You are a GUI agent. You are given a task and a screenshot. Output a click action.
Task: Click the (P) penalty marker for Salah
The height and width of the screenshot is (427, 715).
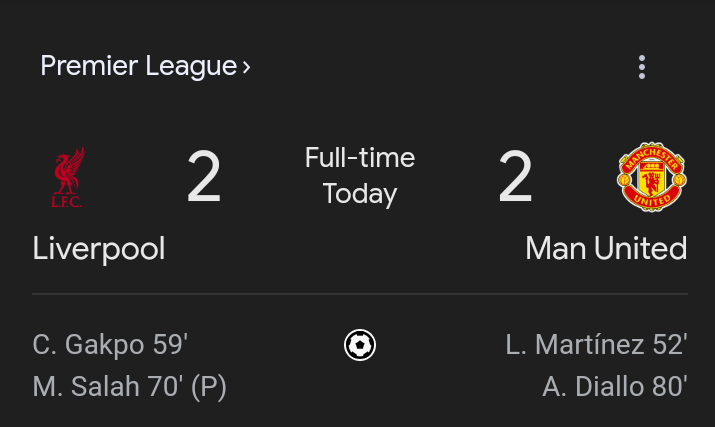(x=209, y=386)
